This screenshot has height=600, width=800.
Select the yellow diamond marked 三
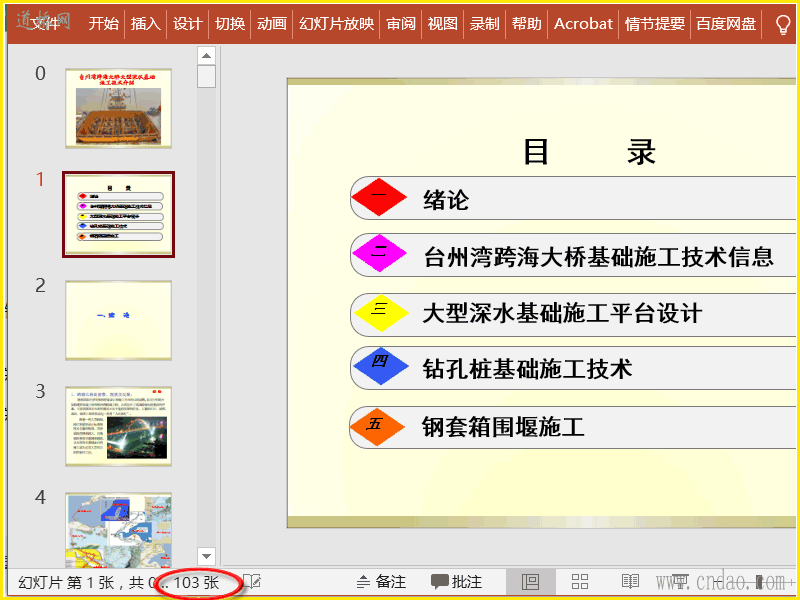(381, 313)
